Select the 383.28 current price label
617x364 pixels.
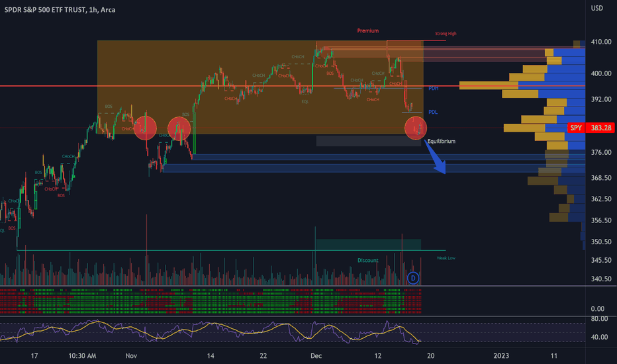coord(600,128)
